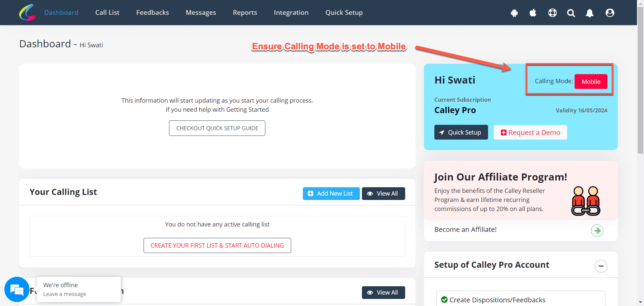Toggle the Calling Mode Mobile button

591,82
